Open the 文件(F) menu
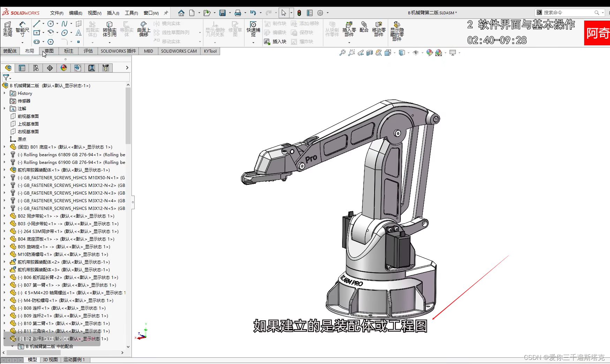The width and height of the screenshot is (610, 364). (57, 13)
